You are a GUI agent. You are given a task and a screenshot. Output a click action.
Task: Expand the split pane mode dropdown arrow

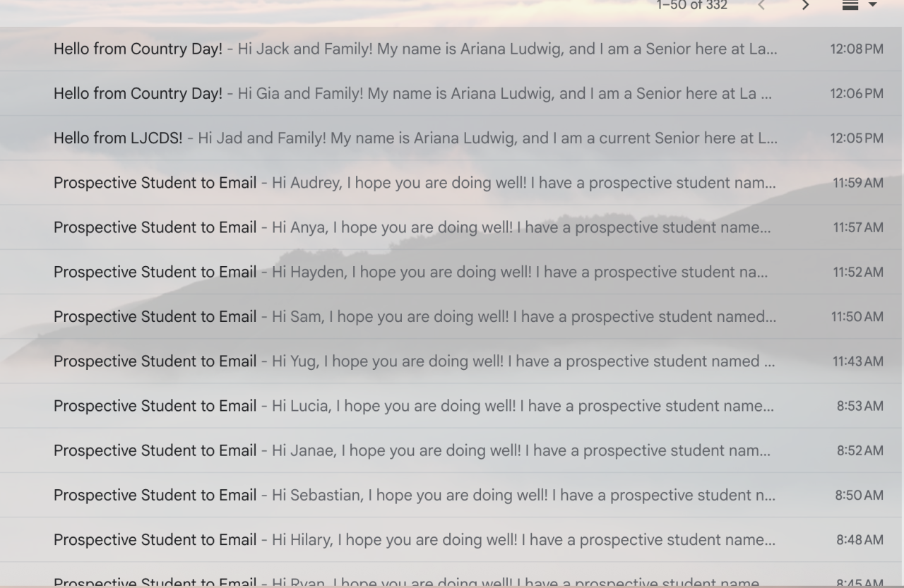pos(872,6)
